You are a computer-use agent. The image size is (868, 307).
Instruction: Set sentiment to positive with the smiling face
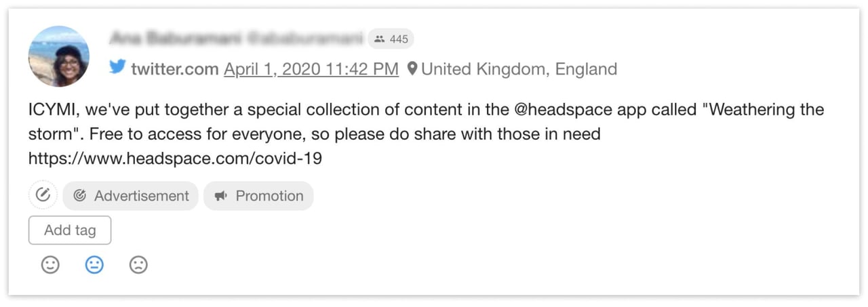50,264
